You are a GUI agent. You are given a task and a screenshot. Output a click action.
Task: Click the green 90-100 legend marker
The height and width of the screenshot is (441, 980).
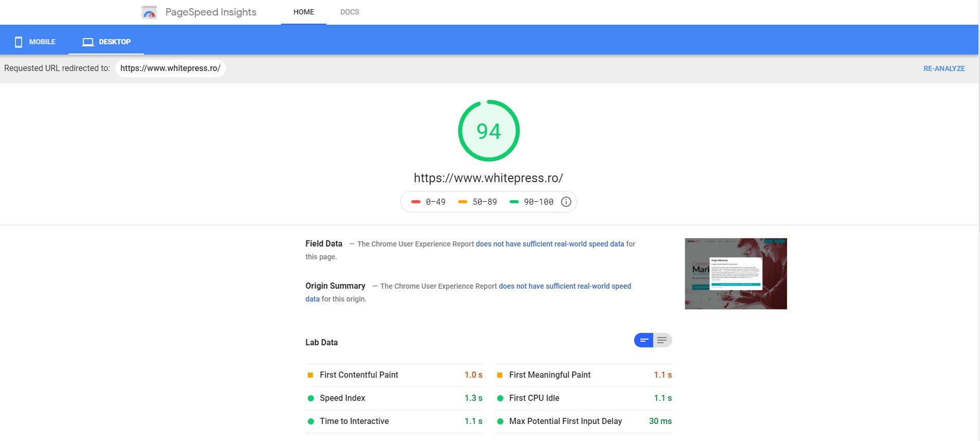(x=514, y=202)
